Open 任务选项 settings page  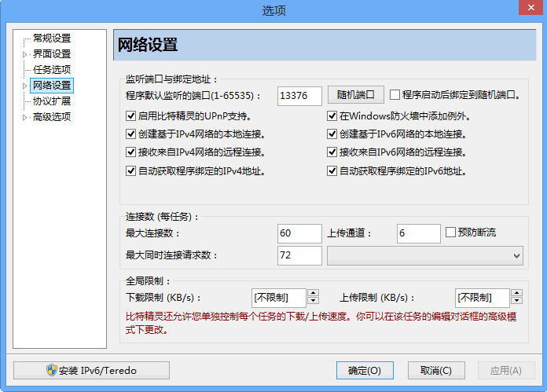52,69
